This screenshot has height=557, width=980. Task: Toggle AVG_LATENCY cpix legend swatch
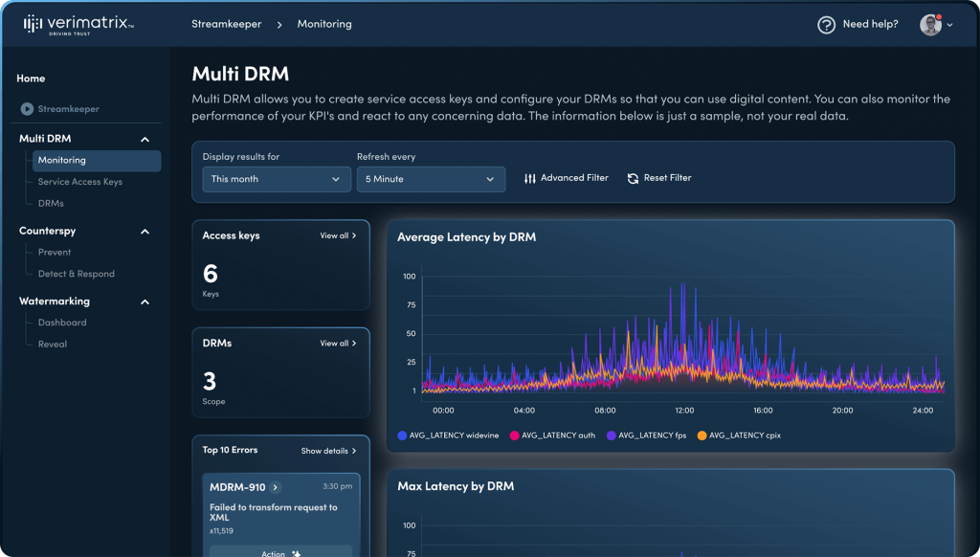(702, 435)
